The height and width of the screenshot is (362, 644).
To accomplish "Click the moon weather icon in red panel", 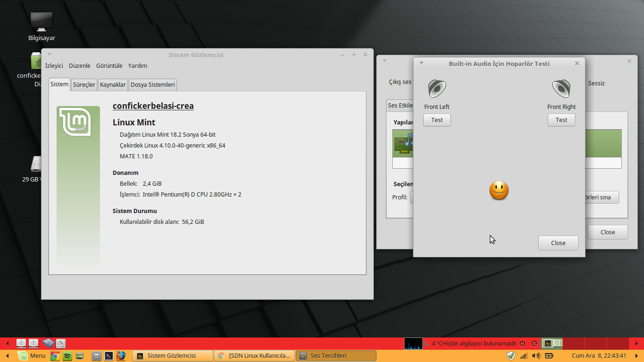I will (x=427, y=343).
